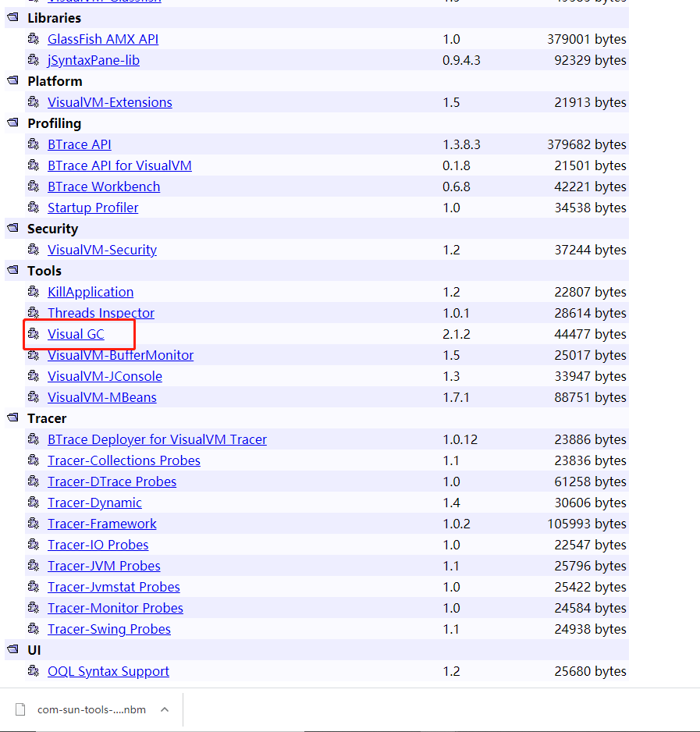Click the plugin icon beside Tracer-Framework
700x732 pixels.
point(33,524)
